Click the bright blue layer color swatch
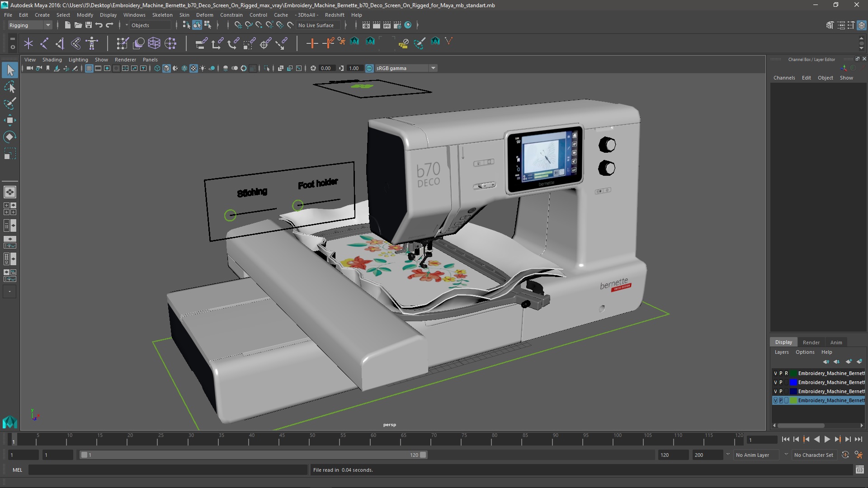This screenshot has width=868, height=488. coord(793,382)
